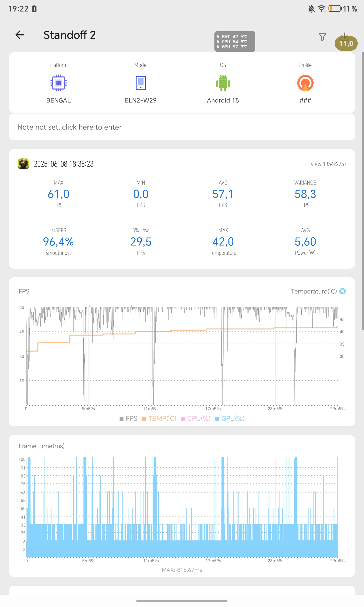Screen dimensions: 364x607
Task: Tap the smoothness value '96,4%'
Action: [x=58, y=242]
